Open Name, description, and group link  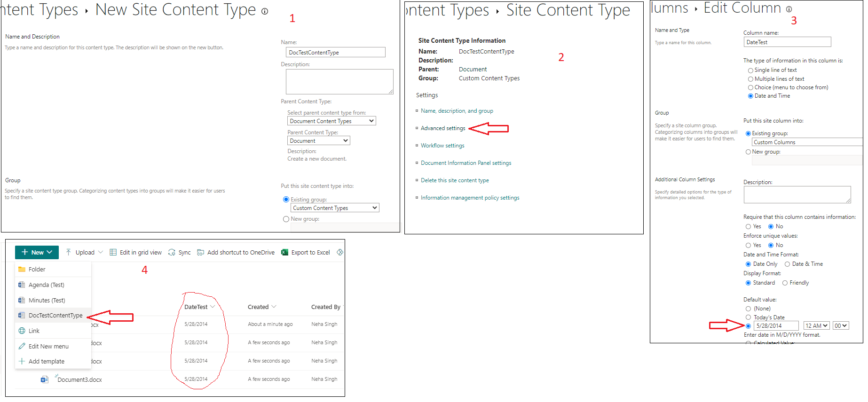(x=457, y=111)
